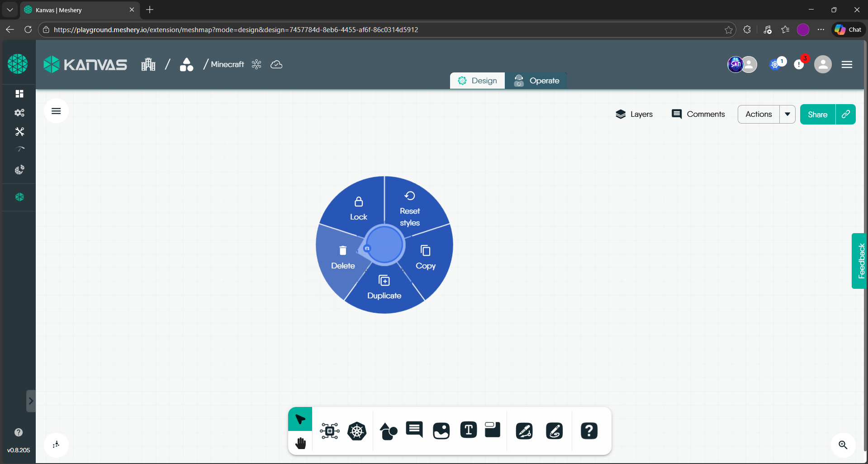This screenshot has height=464, width=868.
Task: Activate the hand pan tool
Action: (300, 443)
